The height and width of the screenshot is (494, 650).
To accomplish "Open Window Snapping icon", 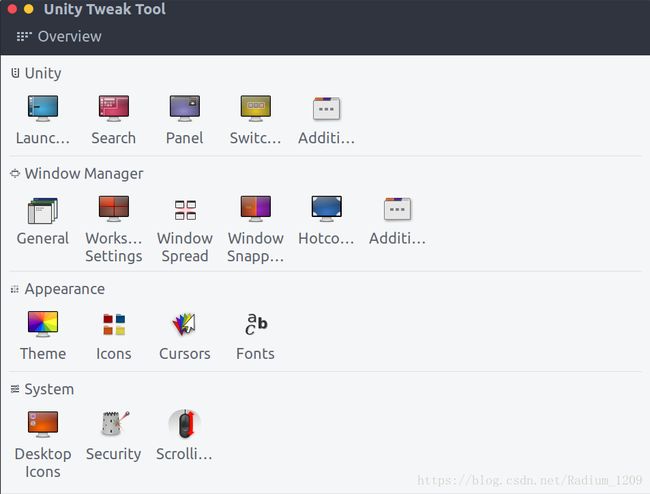I will coord(255,208).
